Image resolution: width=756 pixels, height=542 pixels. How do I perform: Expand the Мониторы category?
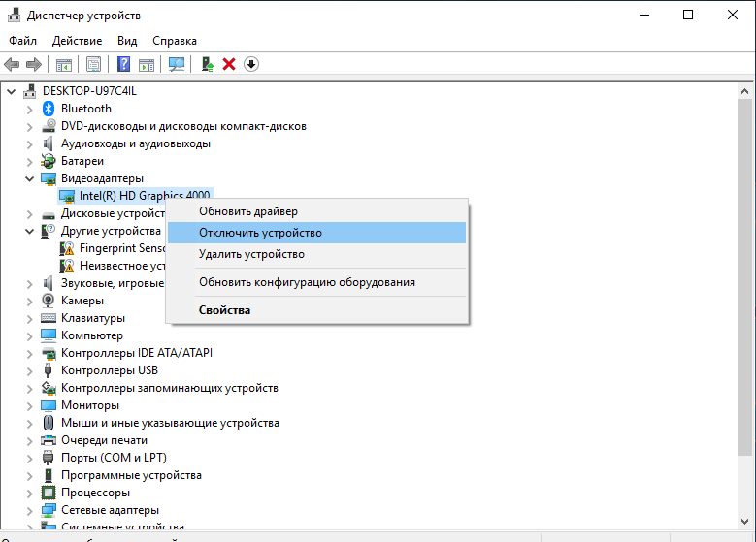(x=29, y=405)
